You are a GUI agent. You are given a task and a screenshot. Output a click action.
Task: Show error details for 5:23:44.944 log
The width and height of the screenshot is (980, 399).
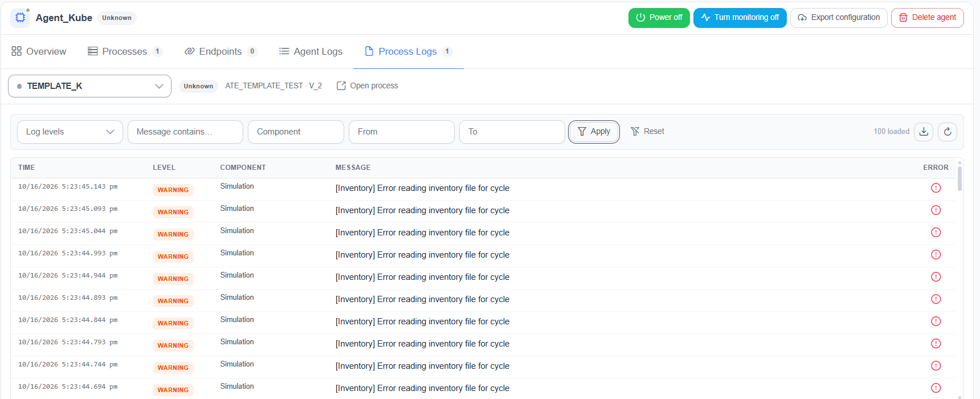coord(936,277)
